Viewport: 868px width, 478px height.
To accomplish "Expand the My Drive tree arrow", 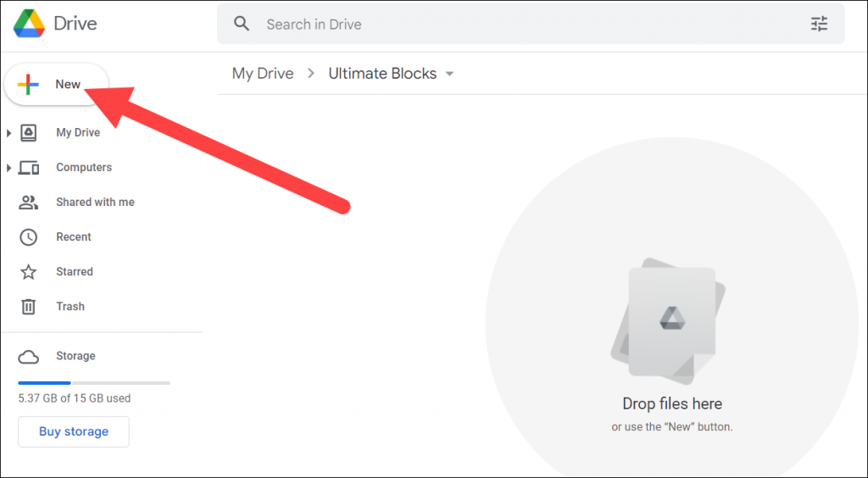I will click(8, 133).
